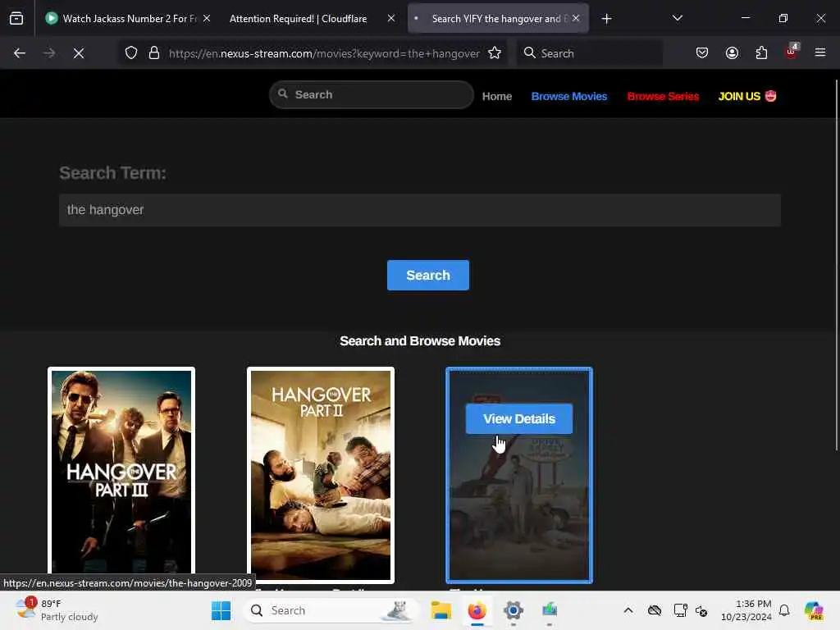Viewport: 840px width, 630px height.
Task: Close the Search YIFY hangover tab
Action: 576,19
